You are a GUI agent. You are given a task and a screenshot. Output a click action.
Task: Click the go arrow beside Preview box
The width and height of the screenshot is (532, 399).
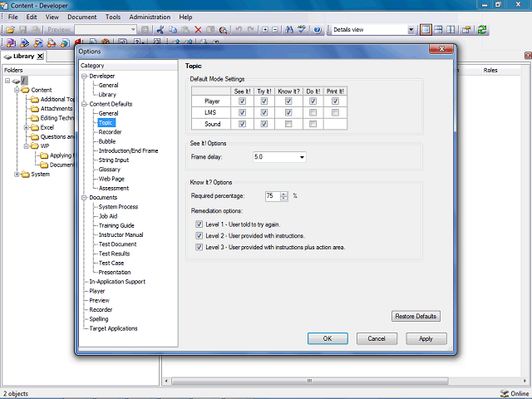[x=145, y=30]
